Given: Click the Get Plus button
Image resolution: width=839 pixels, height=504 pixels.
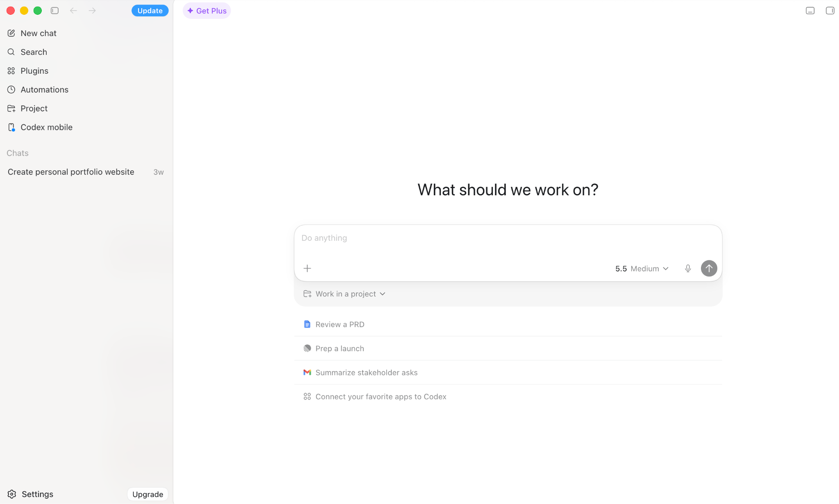Looking at the screenshot, I should click(x=207, y=11).
